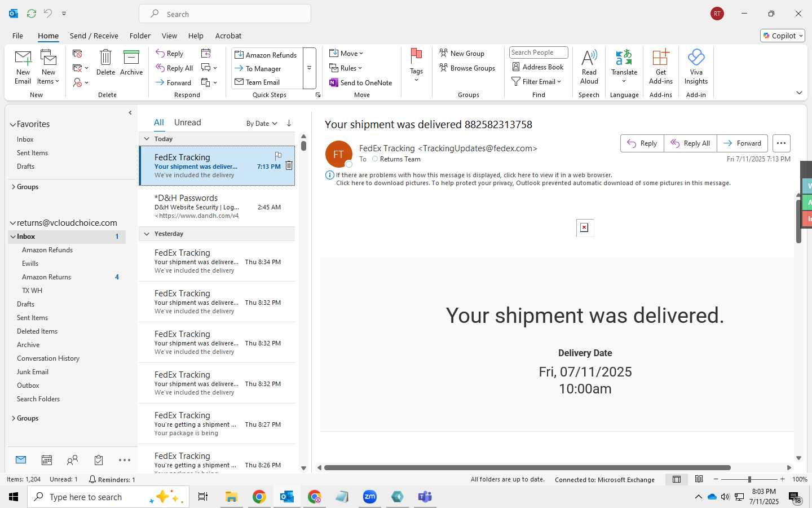This screenshot has height=508, width=812.
Task: Open the Copilot button
Action: [783, 36]
